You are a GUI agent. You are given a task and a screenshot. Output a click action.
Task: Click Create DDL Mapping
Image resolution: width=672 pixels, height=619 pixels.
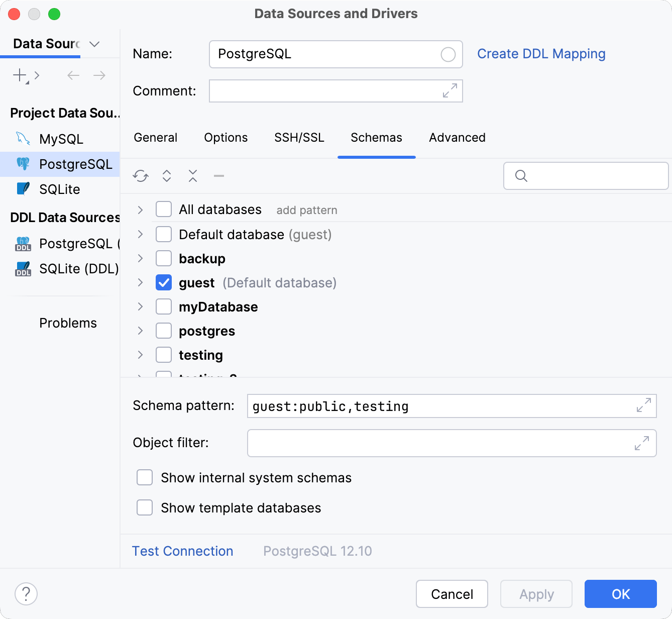(x=541, y=54)
